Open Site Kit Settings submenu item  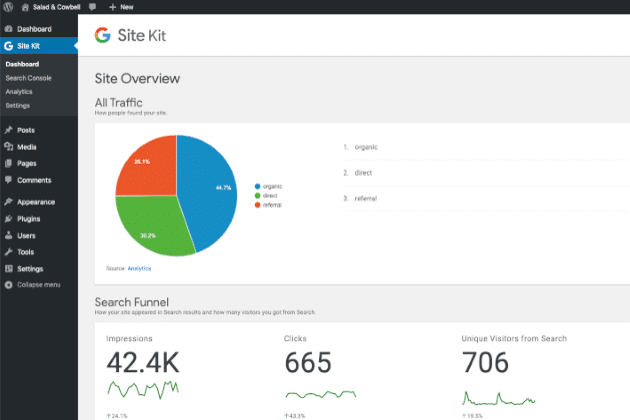tap(18, 105)
